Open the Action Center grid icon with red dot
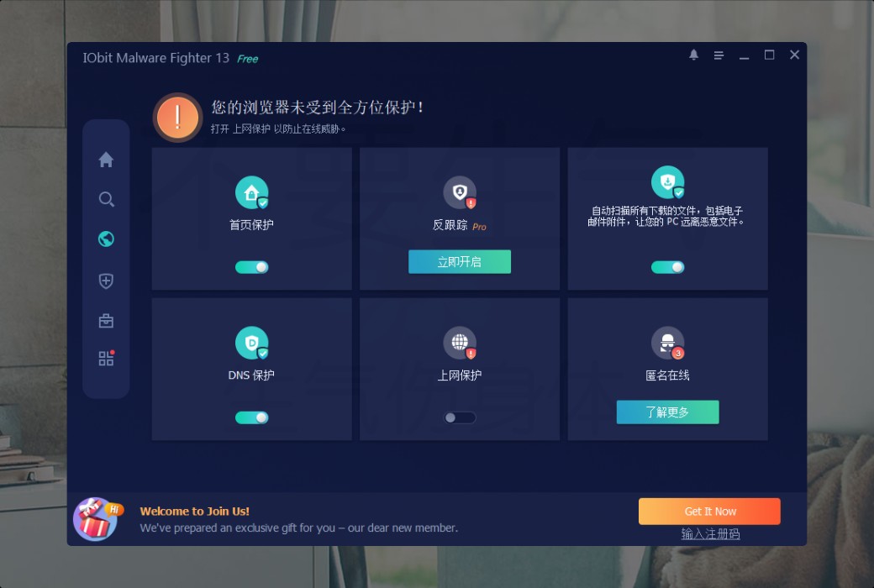874x588 pixels. pyautogui.click(x=106, y=358)
